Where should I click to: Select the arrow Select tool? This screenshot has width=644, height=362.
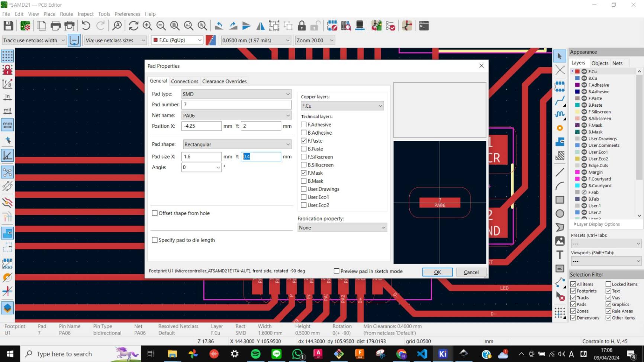click(560, 56)
